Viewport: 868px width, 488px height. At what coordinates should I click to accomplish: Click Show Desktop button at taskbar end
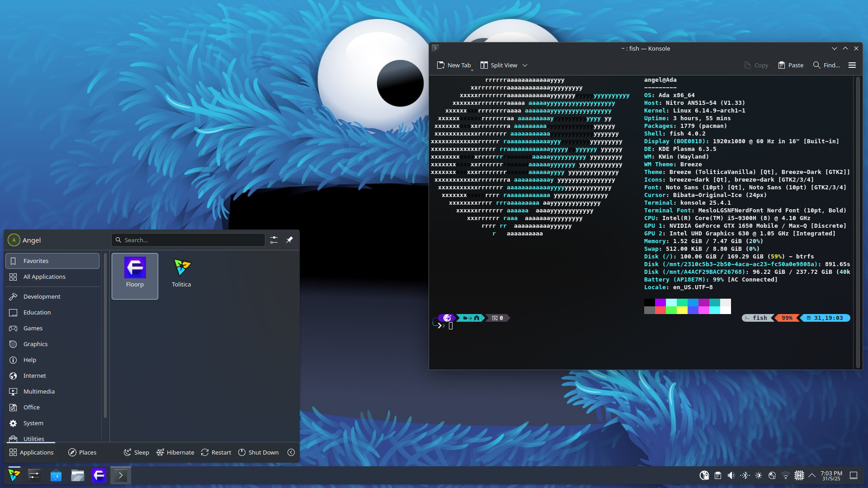[854, 475]
